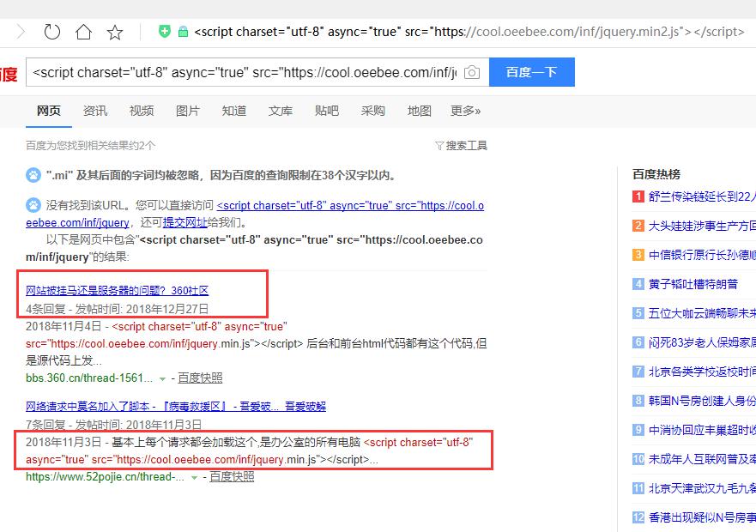Open hot item 6 闷死83岁老人保姆

(x=702, y=342)
